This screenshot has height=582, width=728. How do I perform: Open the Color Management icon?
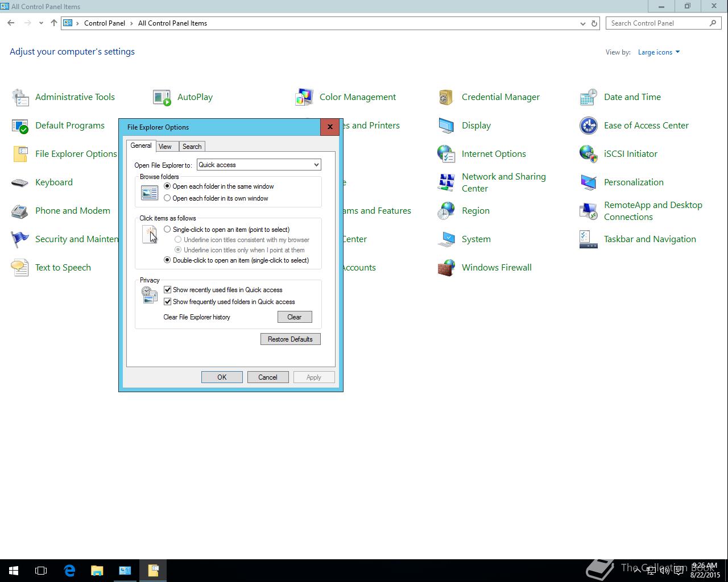(x=304, y=97)
